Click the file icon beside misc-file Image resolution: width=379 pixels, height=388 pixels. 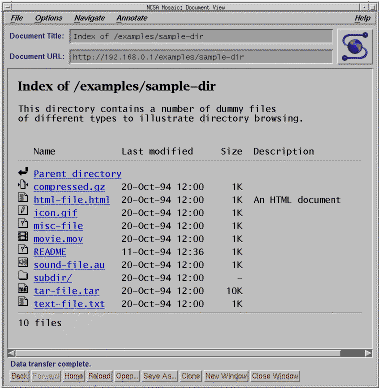(23, 224)
